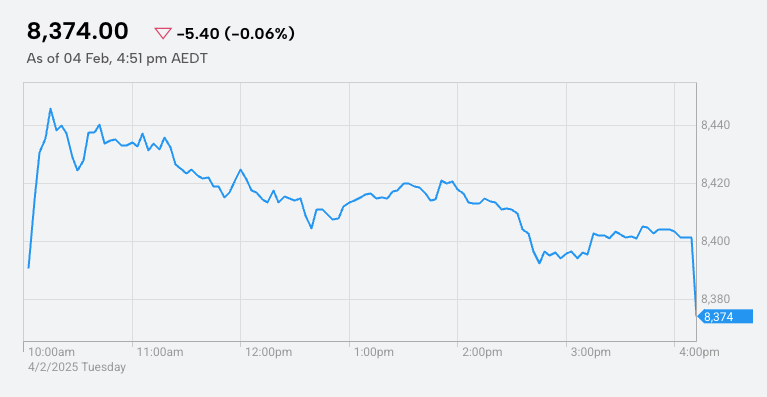Select the 4:00pm time axis label

[x=699, y=352]
